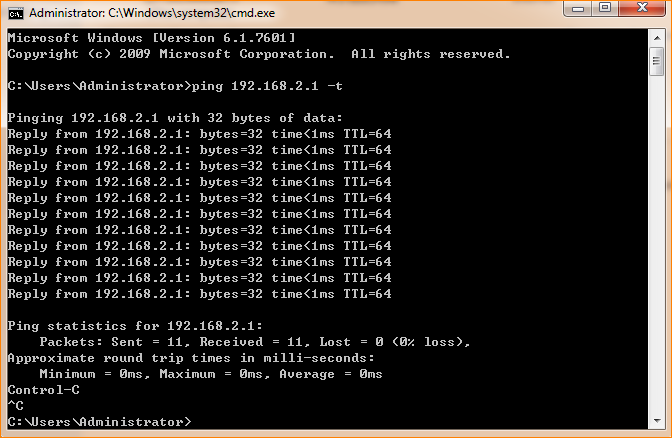Click the 'Control-C' text in output
Screen dimensions: 672x438
[x=42, y=389]
